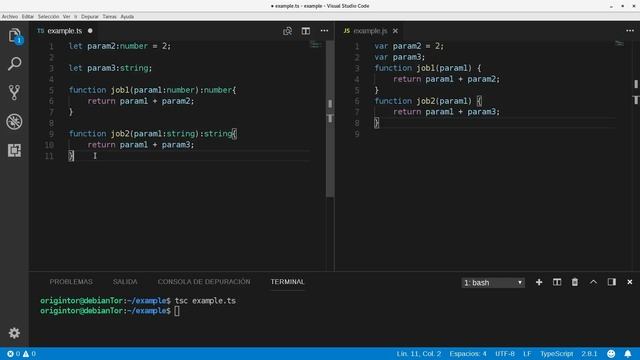Screen dimensions: 640x360
Task: Click the 2.8.1 TypeScript version item
Action: pyautogui.click(x=589, y=354)
